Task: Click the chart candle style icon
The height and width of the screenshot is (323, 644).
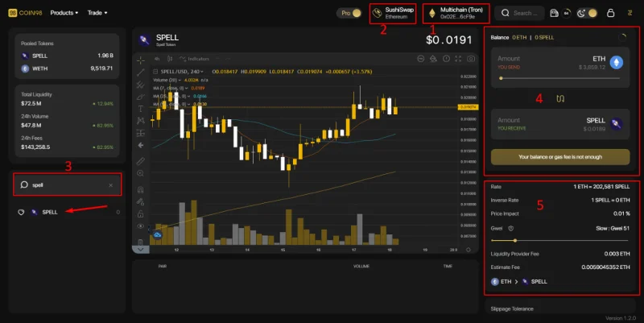Action: coord(170,59)
